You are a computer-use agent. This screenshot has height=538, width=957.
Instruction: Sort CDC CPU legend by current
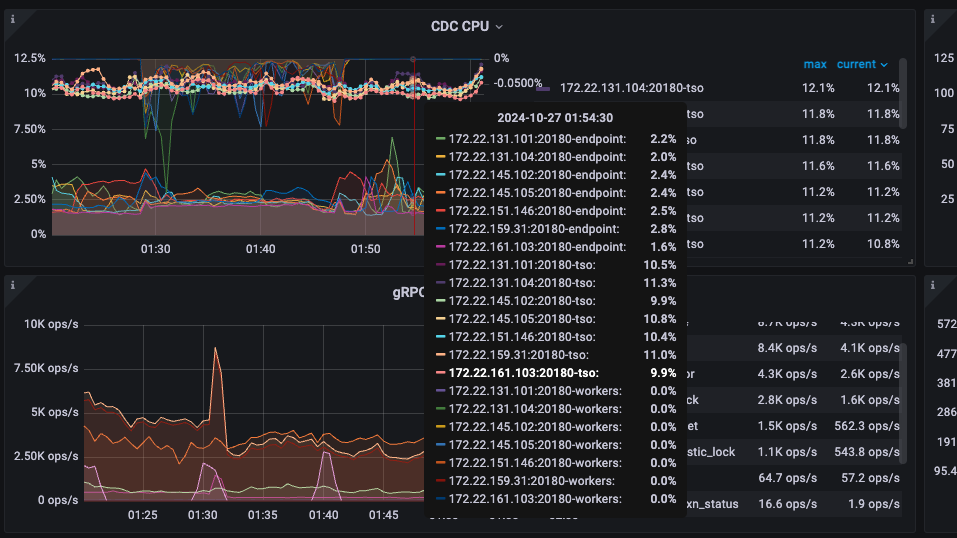[856, 64]
